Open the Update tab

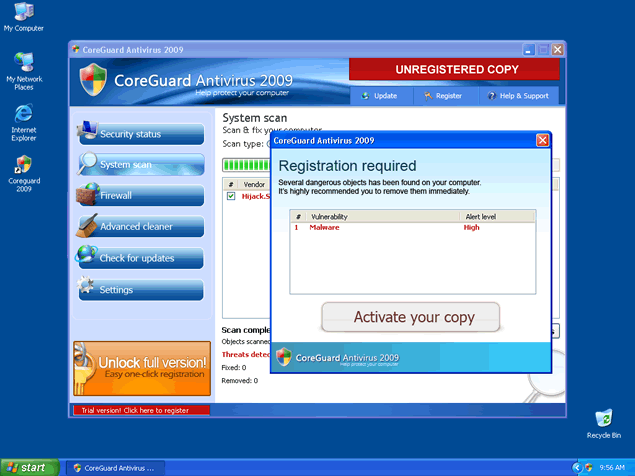tap(379, 96)
